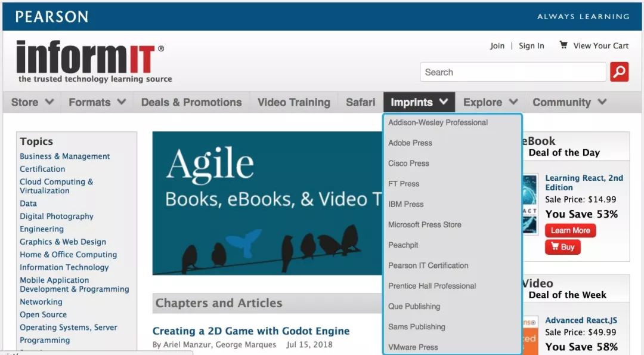This screenshot has width=644, height=355.
Task: Open Mobile Application Development & Programming topic
Action: [x=75, y=285]
